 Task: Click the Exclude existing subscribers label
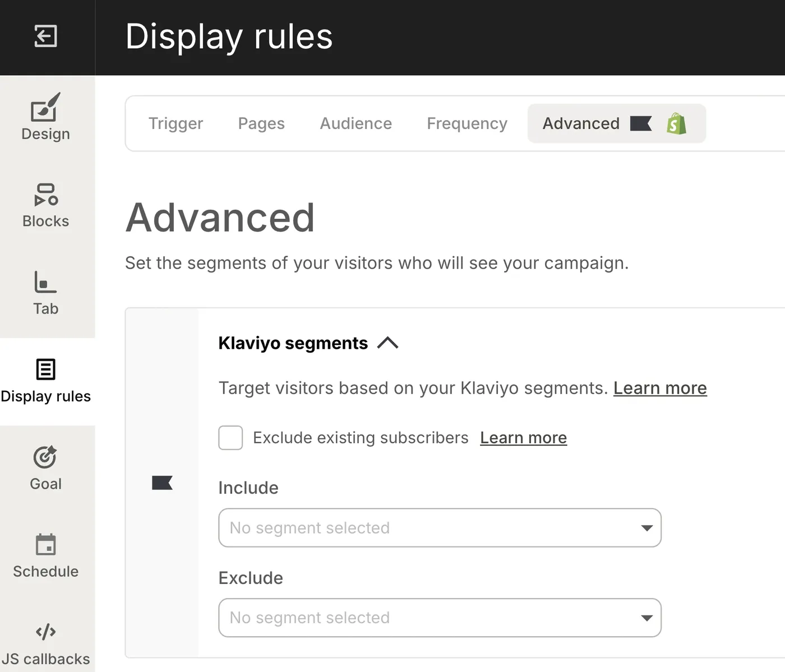pos(361,438)
